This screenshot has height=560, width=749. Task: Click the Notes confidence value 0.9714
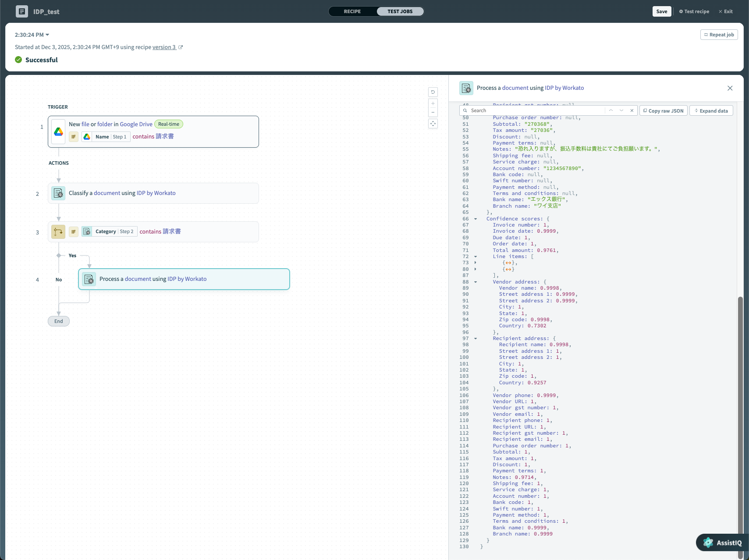click(x=524, y=478)
